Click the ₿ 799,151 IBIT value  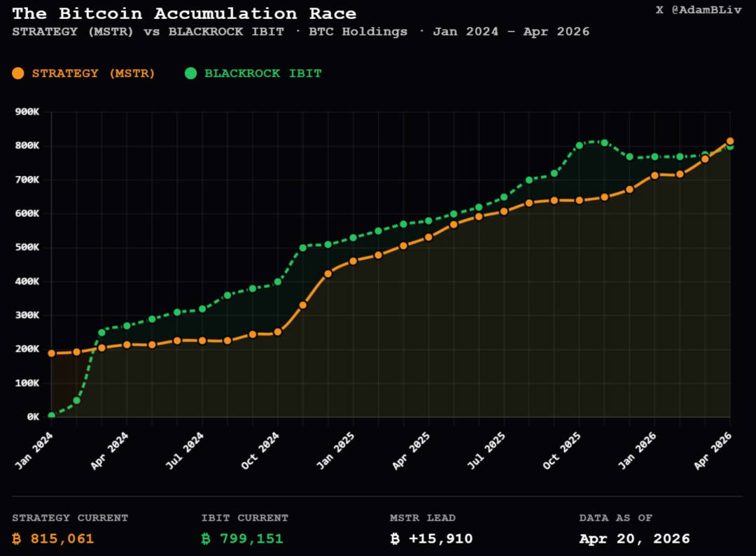pyautogui.click(x=242, y=539)
